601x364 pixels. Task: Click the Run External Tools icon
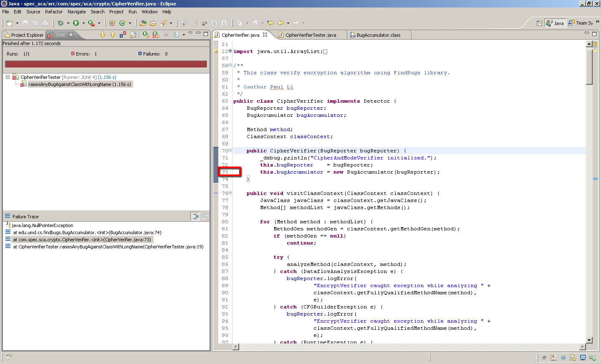click(x=91, y=23)
